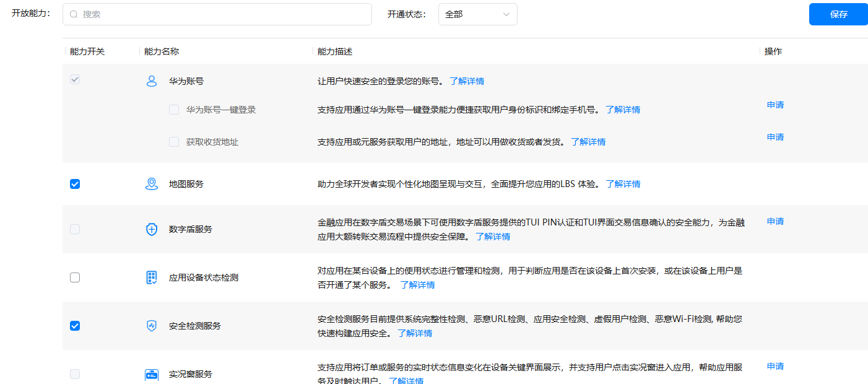868x384 pixels.
Task: Click the 应用设备状态检测 capability name
Action: pyautogui.click(x=204, y=277)
